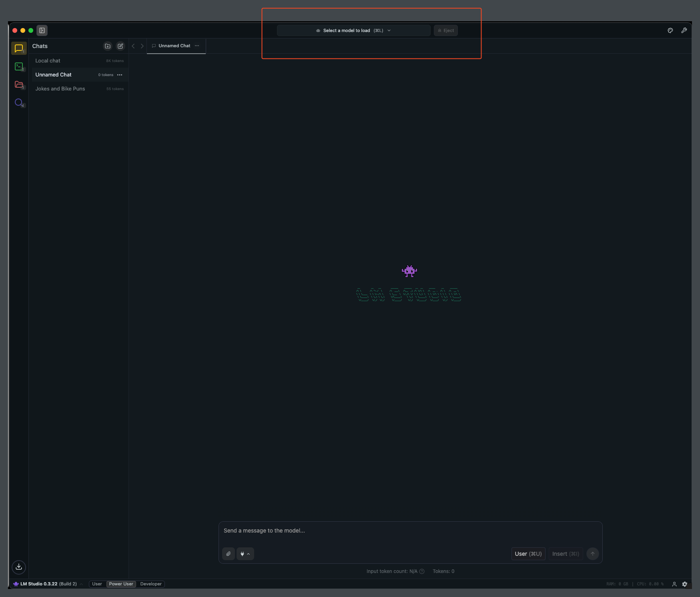
Task: Open options menu for Unnamed Chat
Action: (119, 74)
